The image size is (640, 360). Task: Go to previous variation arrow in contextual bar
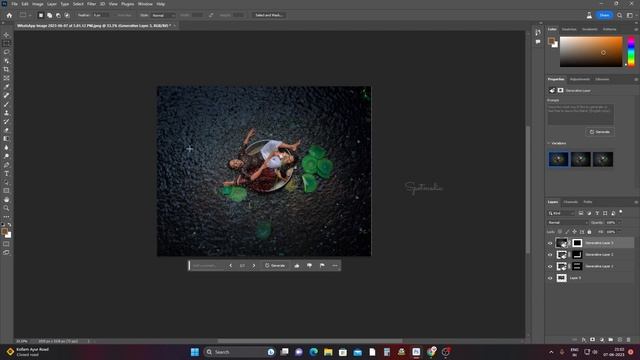pyautogui.click(x=231, y=266)
